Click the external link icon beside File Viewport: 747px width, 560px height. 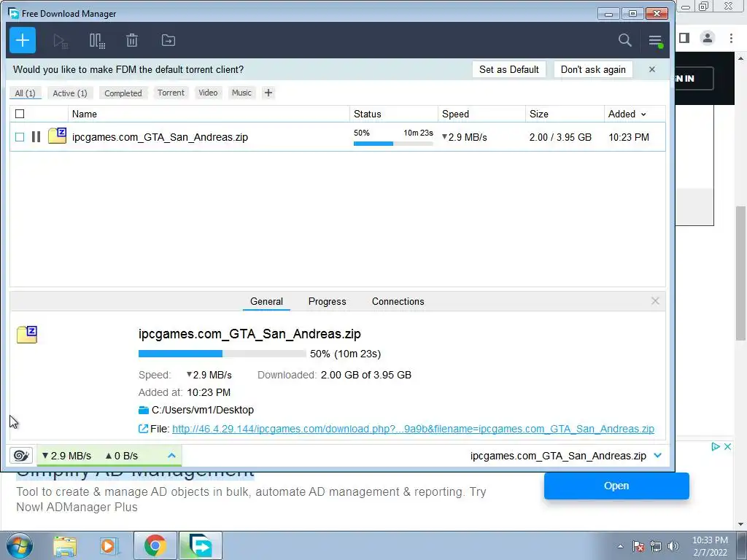pyautogui.click(x=143, y=429)
